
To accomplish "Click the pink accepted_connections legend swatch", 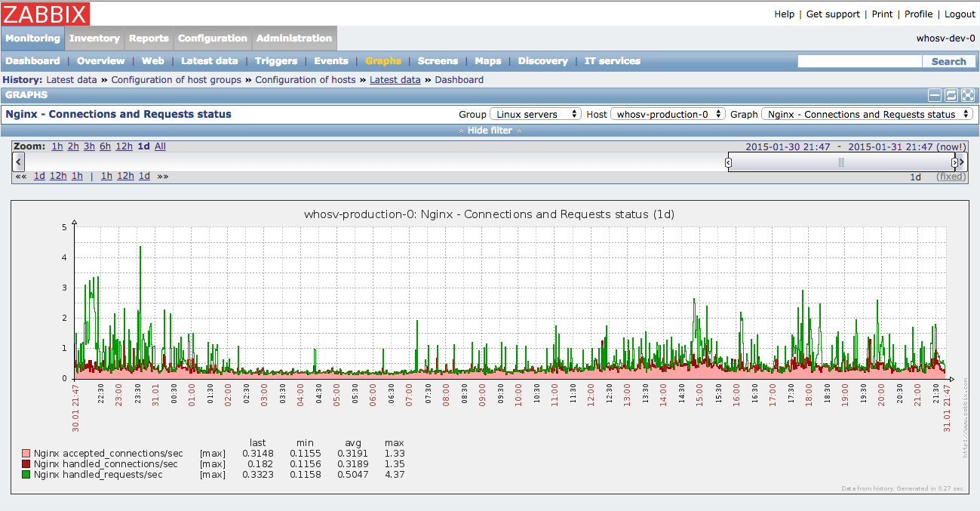I will coord(26,454).
